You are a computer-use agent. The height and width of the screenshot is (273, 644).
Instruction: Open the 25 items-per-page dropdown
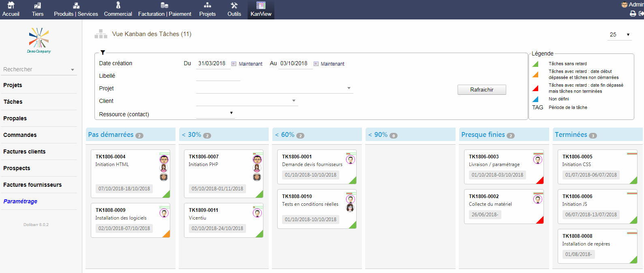point(620,35)
